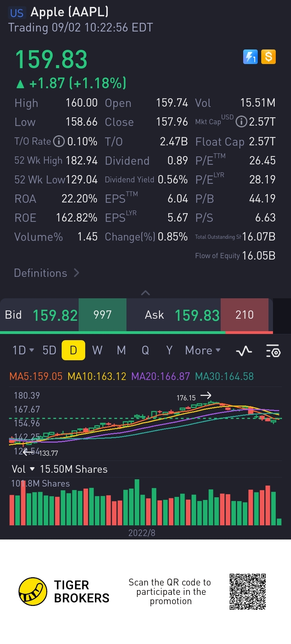The image size is (291, 644).
Task: Tap the 176.15 high marker on chart
Action: point(186,398)
